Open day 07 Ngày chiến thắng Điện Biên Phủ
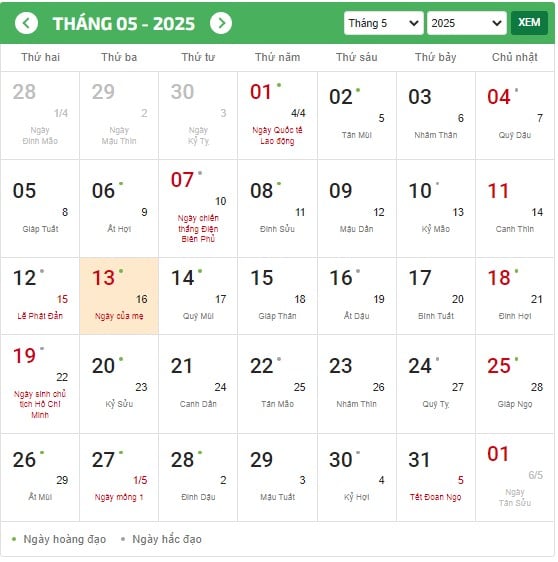558x562 pixels. click(198, 208)
